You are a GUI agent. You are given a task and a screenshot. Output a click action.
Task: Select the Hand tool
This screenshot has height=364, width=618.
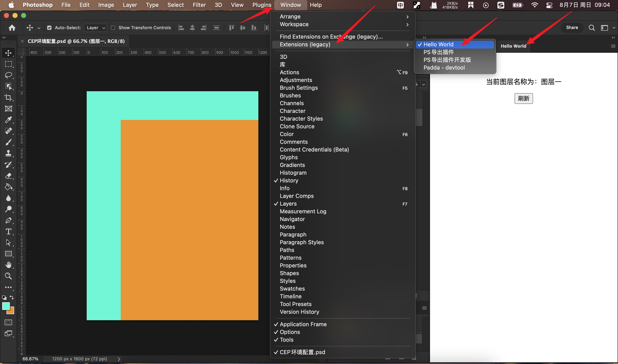8,265
